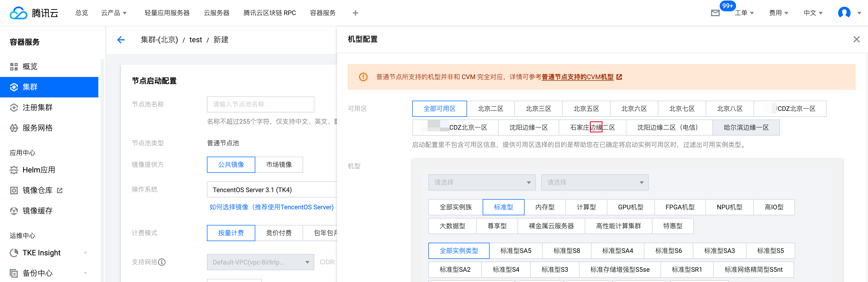
Task: Open 轻量应用服务器 in the top navigation
Action: [x=167, y=13]
